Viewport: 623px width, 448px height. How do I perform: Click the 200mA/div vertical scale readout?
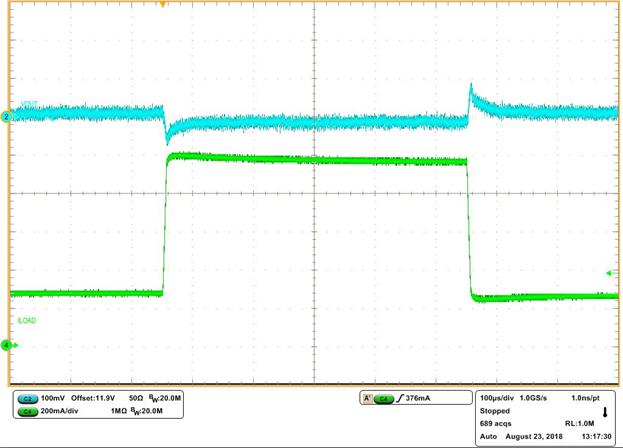(x=65, y=411)
